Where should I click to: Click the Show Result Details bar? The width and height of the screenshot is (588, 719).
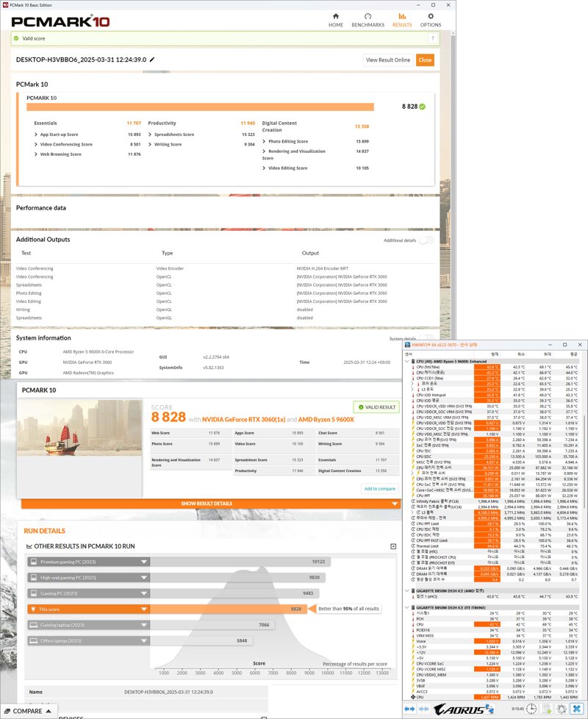point(211,504)
